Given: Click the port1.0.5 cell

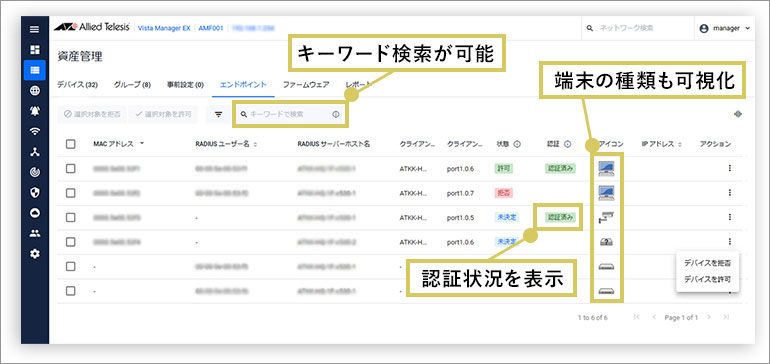Looking at the screenshot, I should 460,218.
